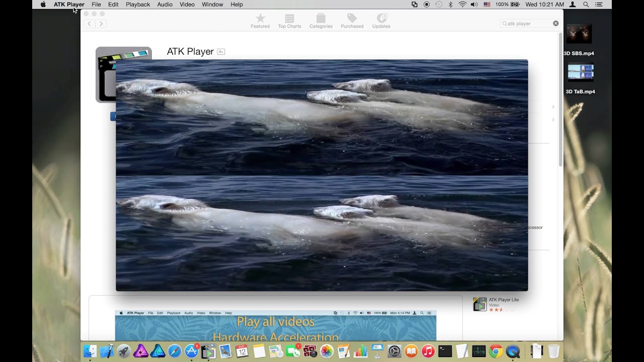
Task: Open Activity Monitor from the dock
Action: tap(478, 351)
